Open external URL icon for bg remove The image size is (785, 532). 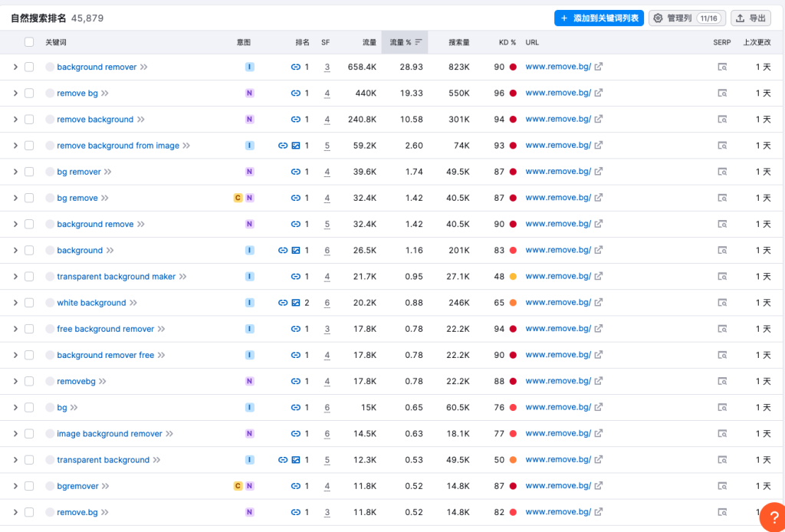click(598, 198)
